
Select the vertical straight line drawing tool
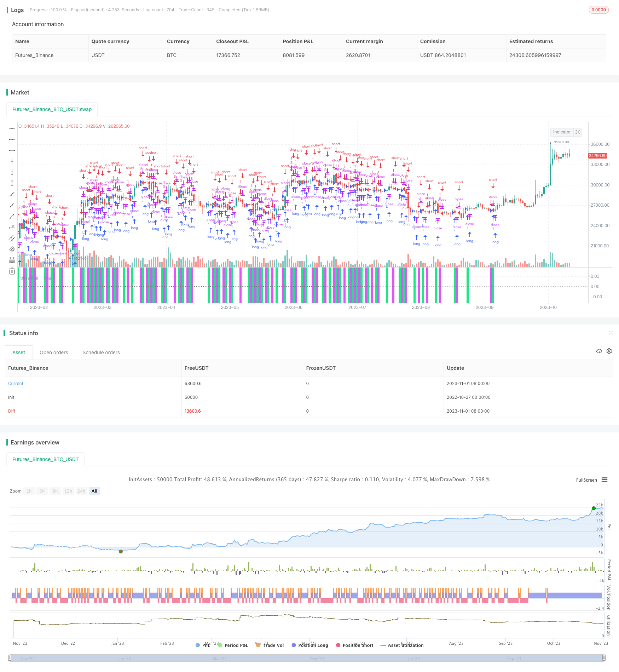(x=12, y=161)
